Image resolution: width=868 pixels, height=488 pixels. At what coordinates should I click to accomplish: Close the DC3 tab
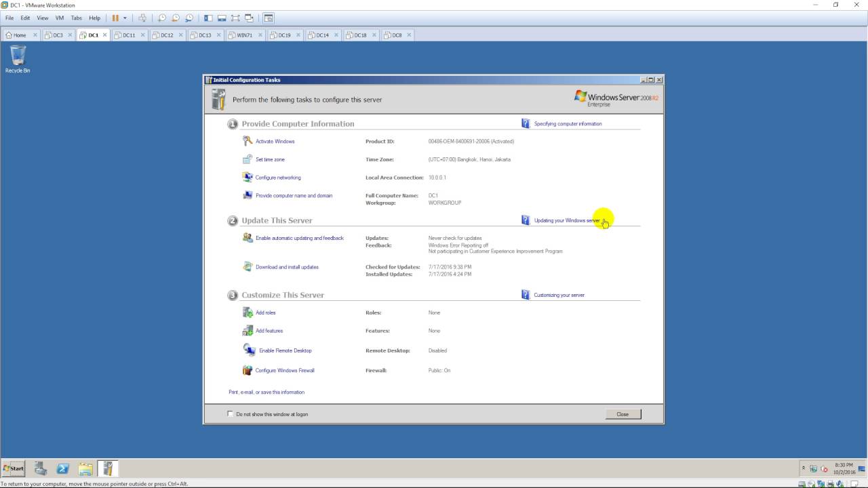(x=70, y=35)
